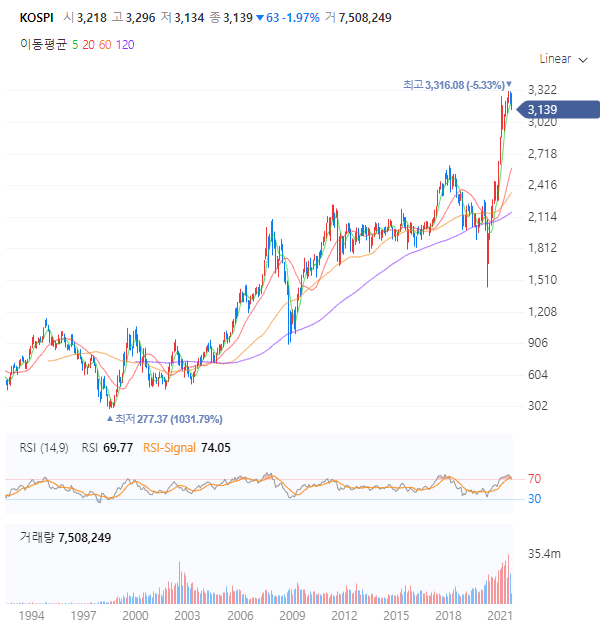
Task: Click the KOSPI index title
Action: point(37,18)
